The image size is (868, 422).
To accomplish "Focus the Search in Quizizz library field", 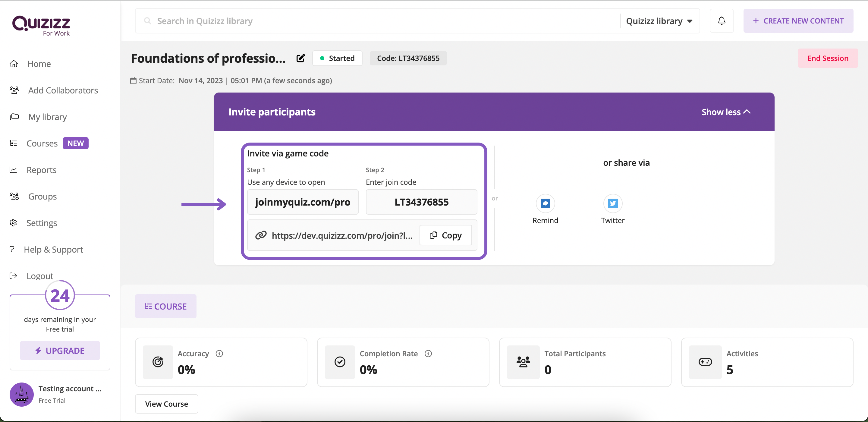I will click(x=377, y=21).
